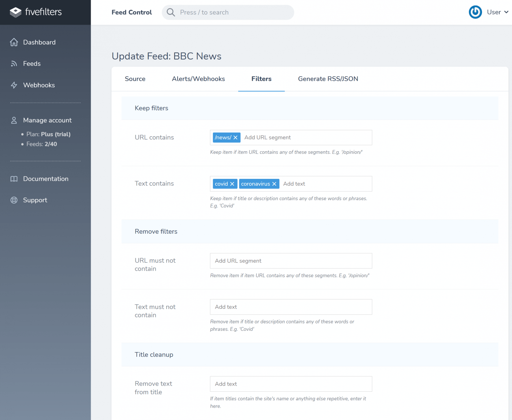The width and height of the screenshot is (512, 420).
Task: Click the Manage account person icon
Action: click(x=14, y=120)
